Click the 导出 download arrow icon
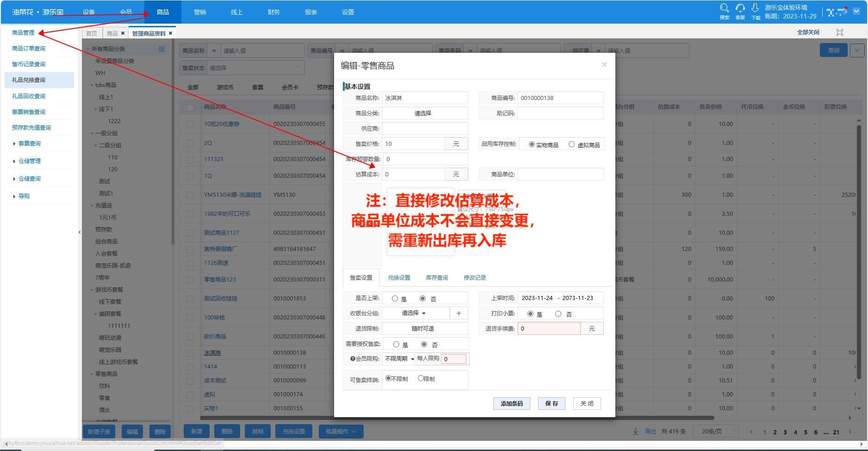Viewport: 868px width, 451px height. coord(635,431)
